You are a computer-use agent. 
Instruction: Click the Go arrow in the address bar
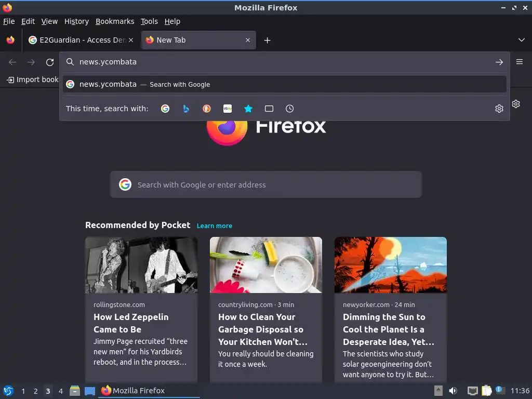[x=499, y=62]
